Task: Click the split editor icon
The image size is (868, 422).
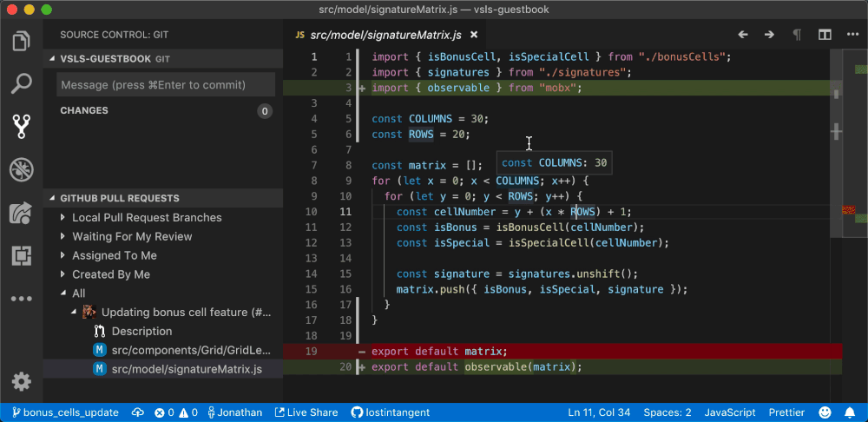Action: click(x=825, y=35)
